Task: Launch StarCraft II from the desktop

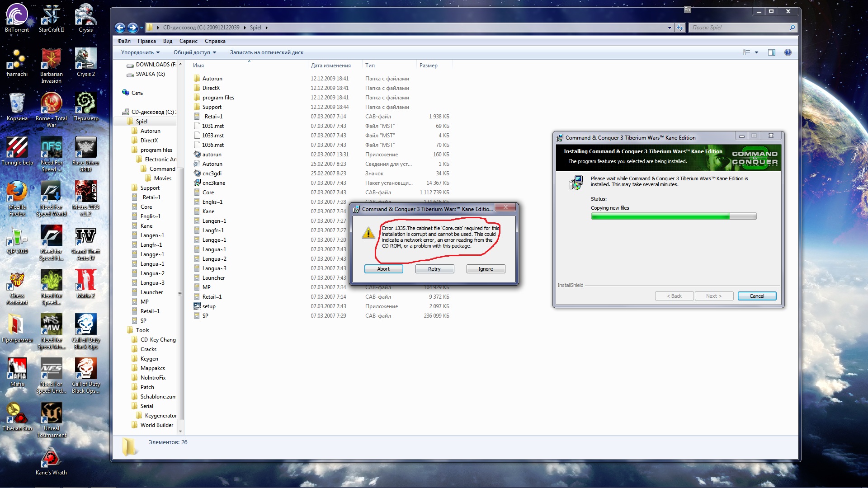Action: (x=51, y=18)
